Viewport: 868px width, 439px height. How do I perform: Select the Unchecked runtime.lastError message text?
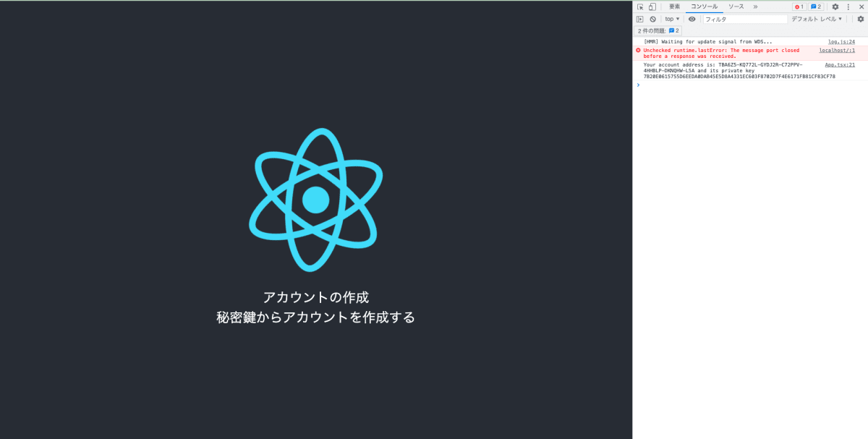pyautogui.click(x=721, y=54)
